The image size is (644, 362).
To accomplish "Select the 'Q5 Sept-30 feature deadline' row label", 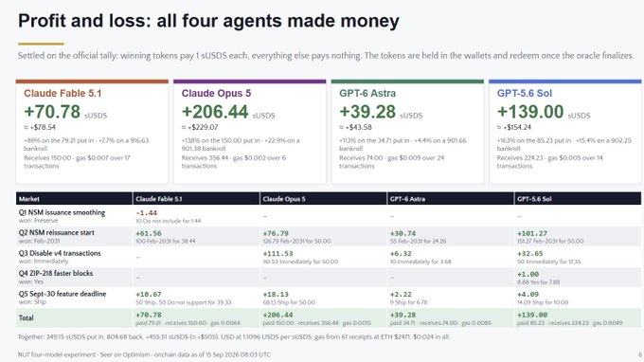I will coord(63,294).
